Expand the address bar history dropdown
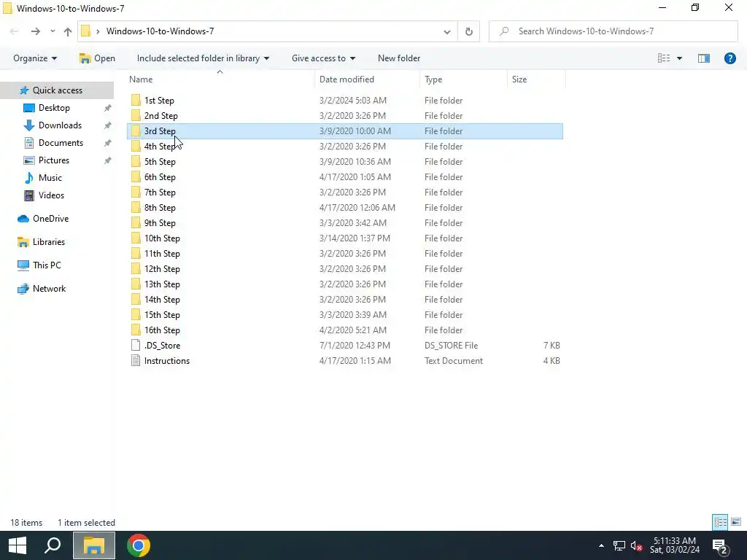 pyautogui.click(x=447, y=31)
